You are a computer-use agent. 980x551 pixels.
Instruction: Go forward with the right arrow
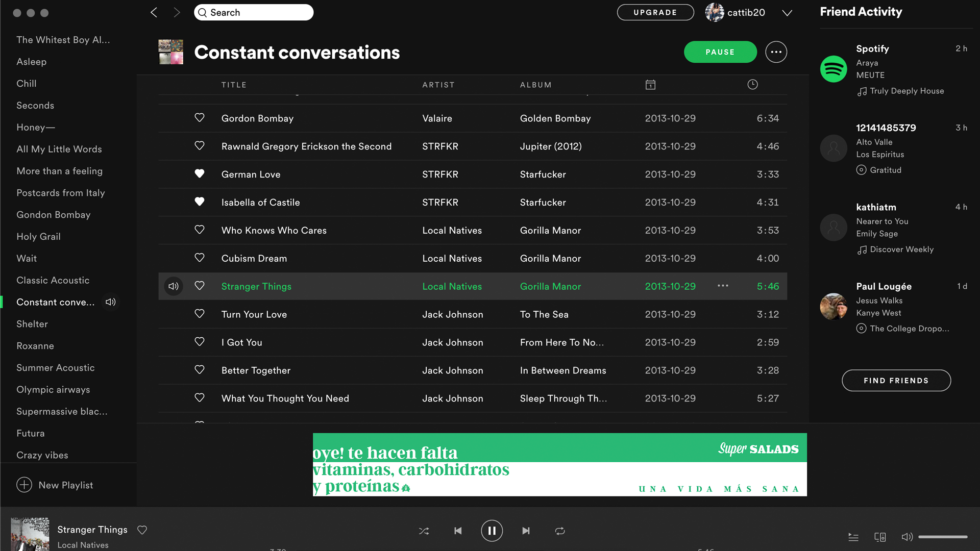coord(177,12)
